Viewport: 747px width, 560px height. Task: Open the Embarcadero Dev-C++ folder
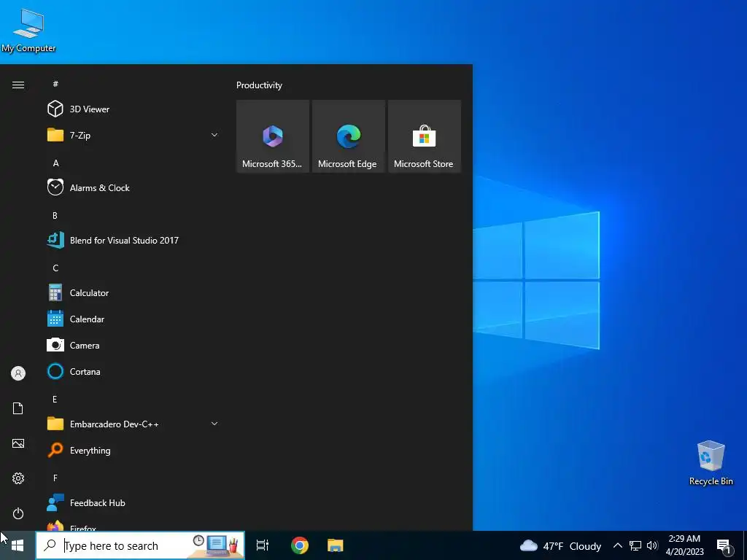pyautogui.click(x=133, y=424)
